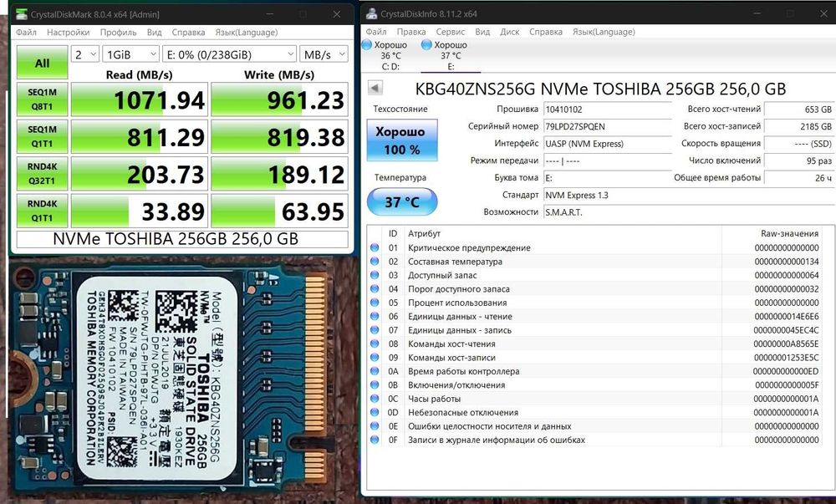The width and height of the screenshot is (836, 504).
Task: Open Профиль menu in CrystalDiskMark
Action: click(x=119, y=32)
